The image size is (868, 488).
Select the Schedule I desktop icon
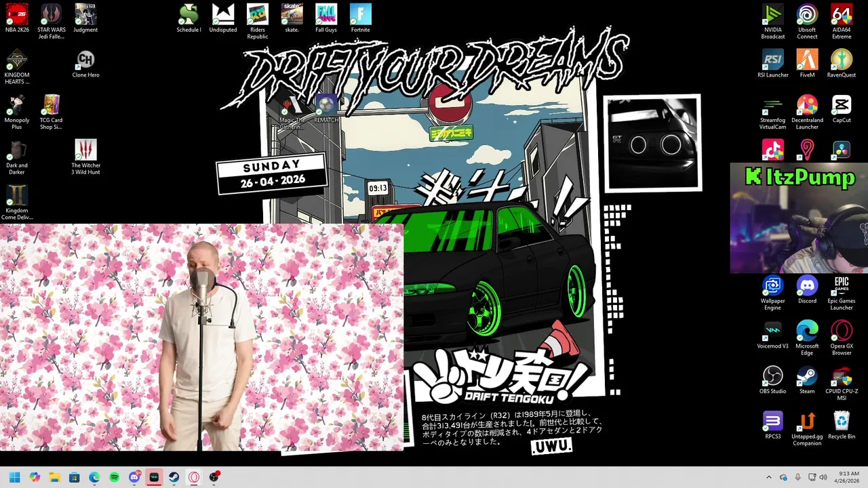(189, 18)
